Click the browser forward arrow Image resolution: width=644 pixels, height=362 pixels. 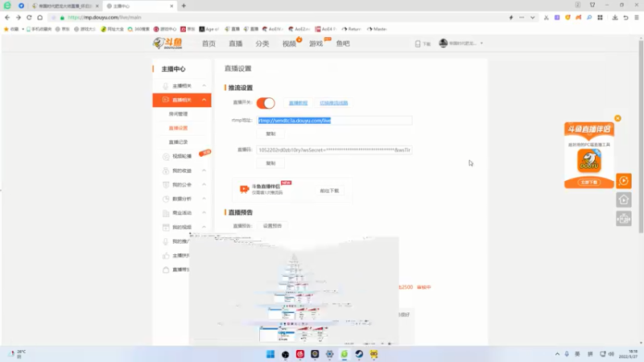click(x=18, y=18)
